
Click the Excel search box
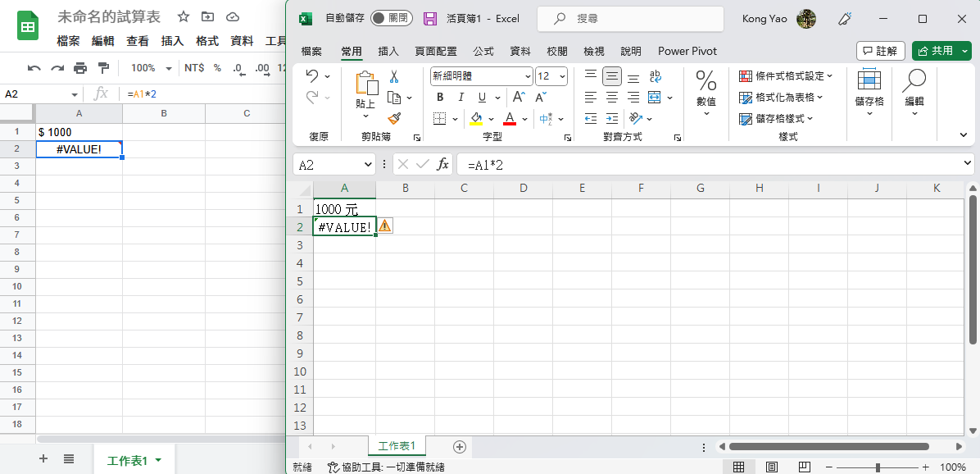(x=630, y=18)
